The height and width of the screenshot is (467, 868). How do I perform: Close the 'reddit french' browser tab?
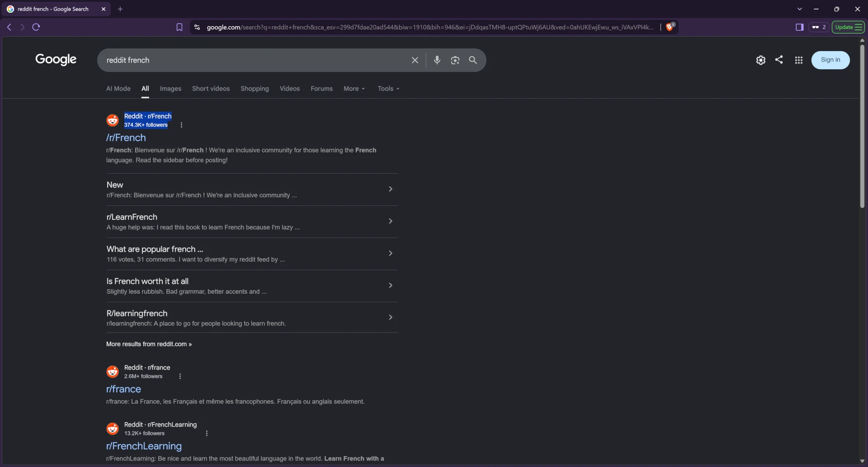[x=104, y=9]
